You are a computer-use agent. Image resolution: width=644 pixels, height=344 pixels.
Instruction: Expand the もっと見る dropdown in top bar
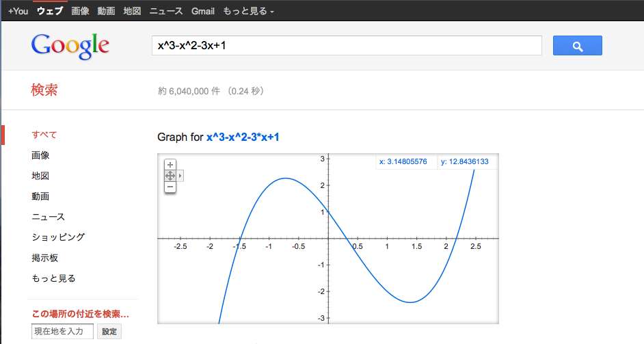(248, 11)
